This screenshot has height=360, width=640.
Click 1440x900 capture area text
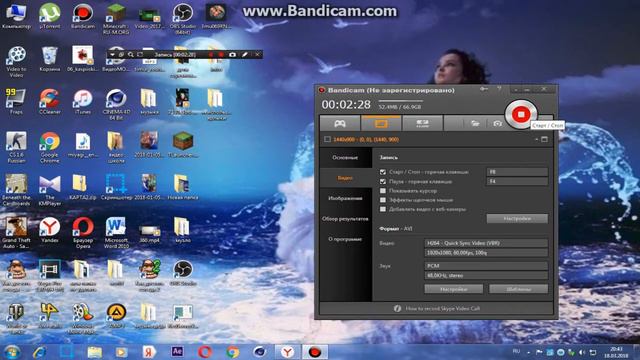(x=366, y=139)
